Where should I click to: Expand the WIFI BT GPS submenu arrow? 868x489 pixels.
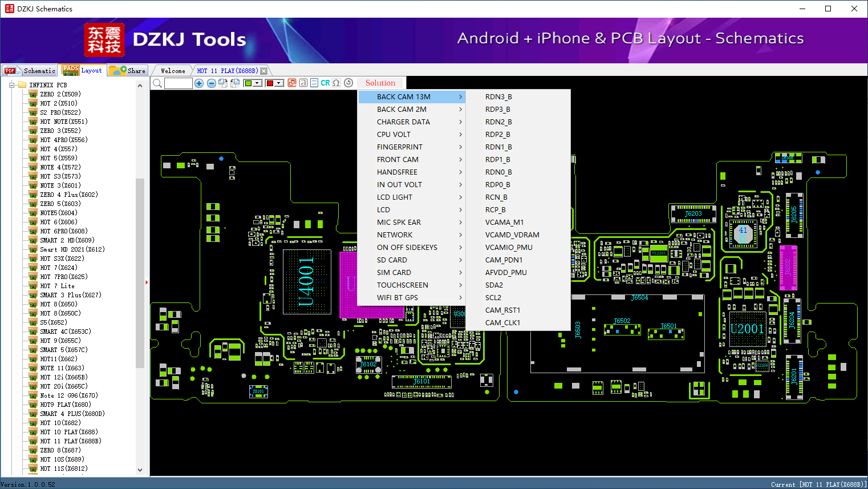(x=460, y=298)
